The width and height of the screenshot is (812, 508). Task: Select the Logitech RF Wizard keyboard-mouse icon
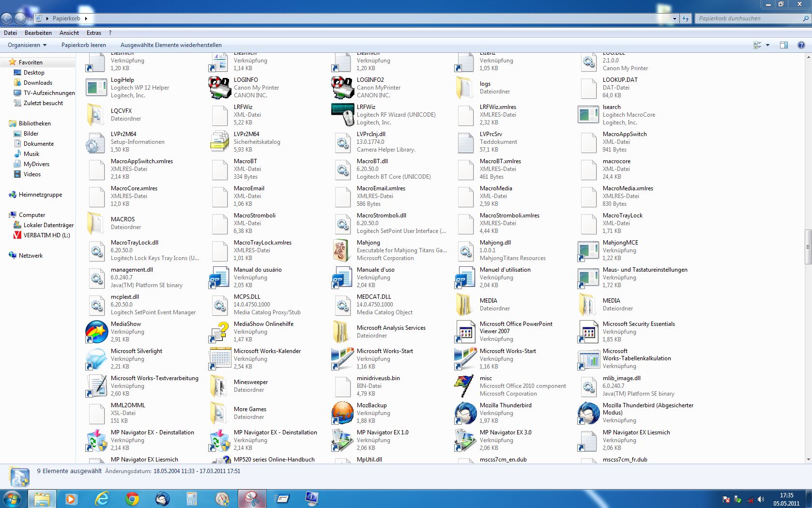342,115
